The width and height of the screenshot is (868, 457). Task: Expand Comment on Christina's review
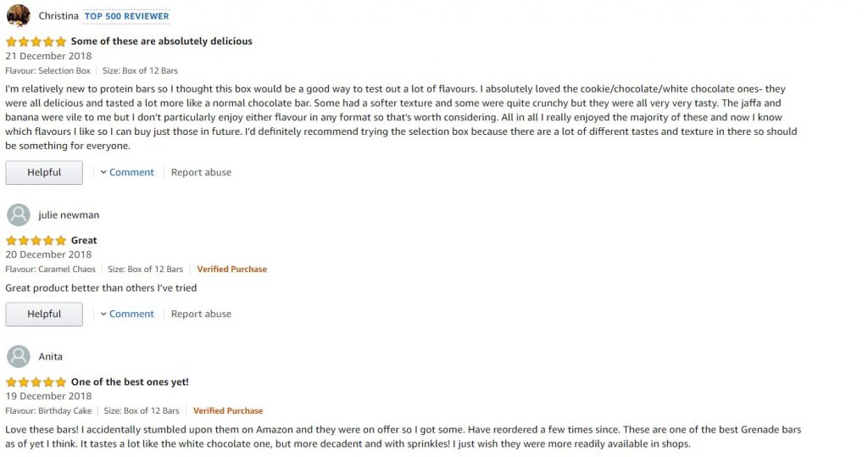click(131, 172)
